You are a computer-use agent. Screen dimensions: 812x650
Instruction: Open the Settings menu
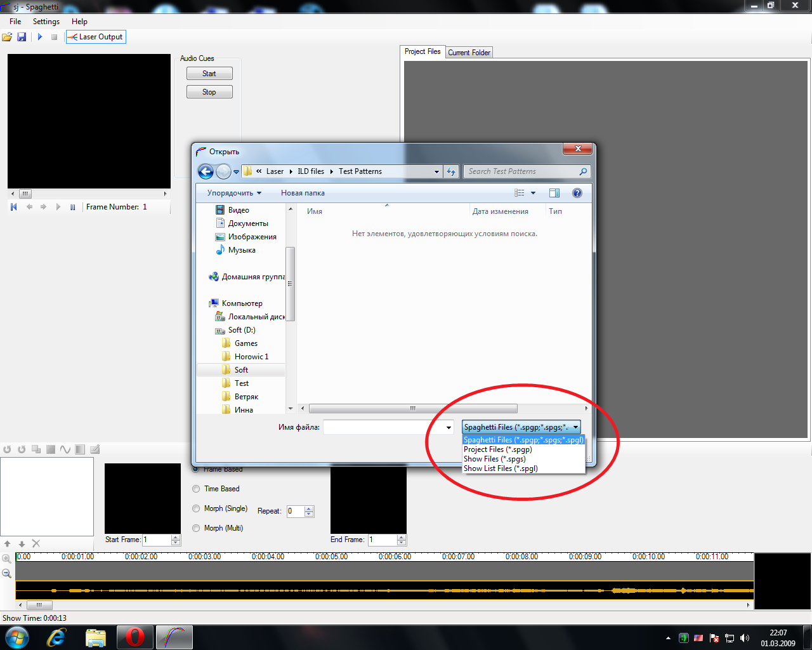[46, 22]
